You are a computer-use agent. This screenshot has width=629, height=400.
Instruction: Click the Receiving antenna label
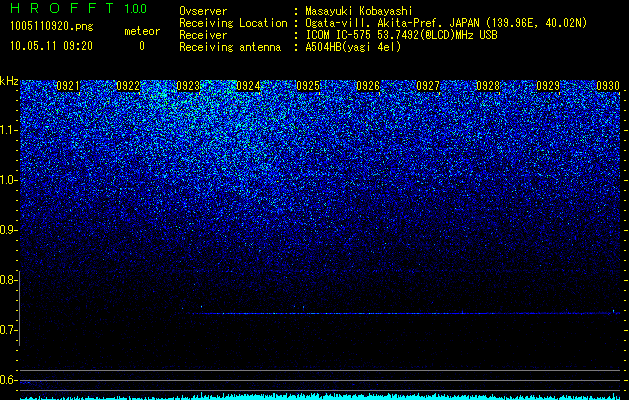click(230, 47)
